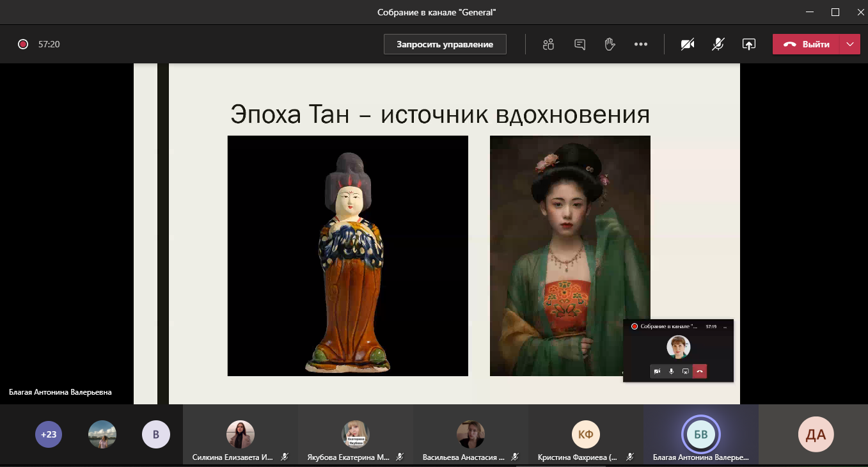End call from the mini meeting window

(x=700, y=372)
